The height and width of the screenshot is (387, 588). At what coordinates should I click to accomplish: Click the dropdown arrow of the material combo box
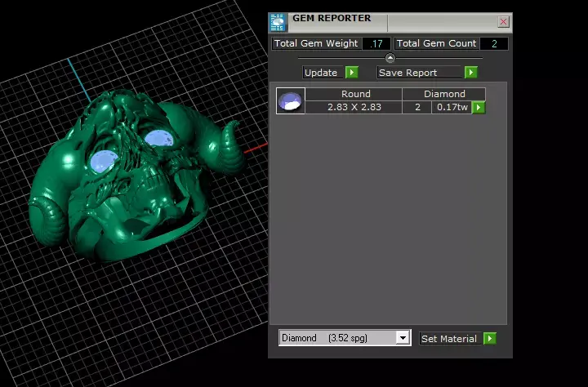[x=403, y=338]
